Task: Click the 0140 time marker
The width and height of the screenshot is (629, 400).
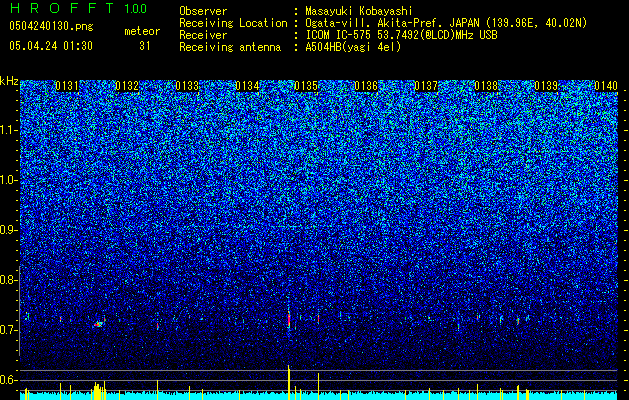Action: (606, 86)
